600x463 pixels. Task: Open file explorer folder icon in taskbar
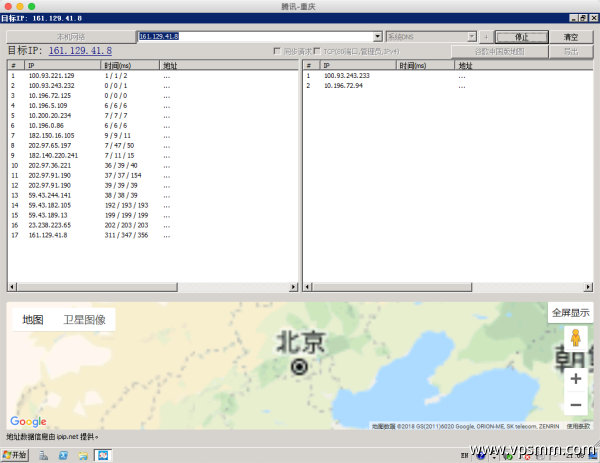(x=83, y=455)
